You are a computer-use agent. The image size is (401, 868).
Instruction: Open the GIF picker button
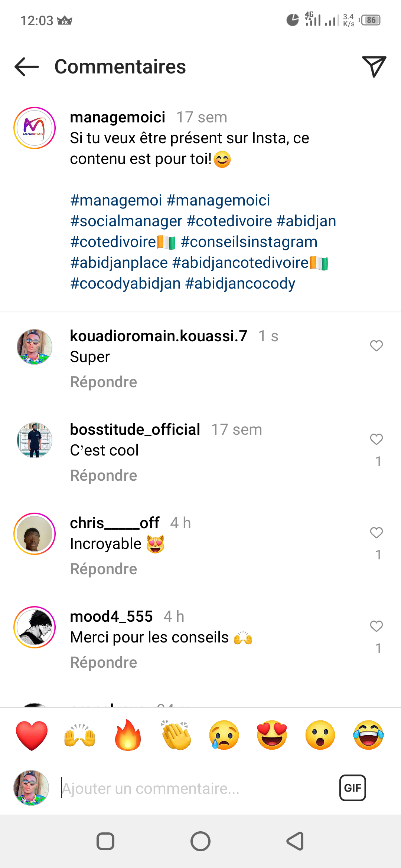(352, 788)
